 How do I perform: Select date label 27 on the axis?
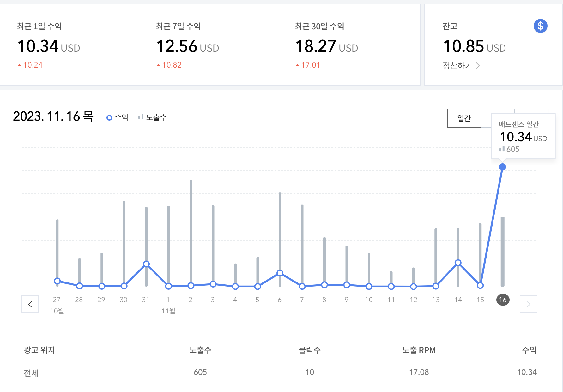pos(57,300)
